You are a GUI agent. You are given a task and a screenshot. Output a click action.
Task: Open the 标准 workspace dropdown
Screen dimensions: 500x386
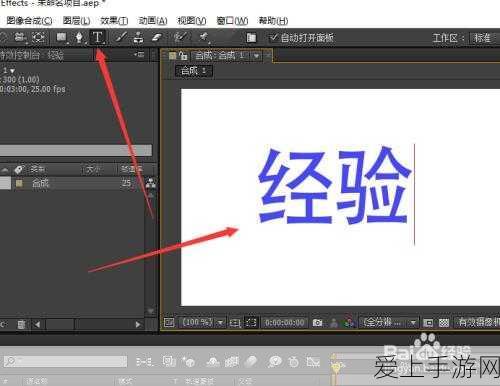484,38
